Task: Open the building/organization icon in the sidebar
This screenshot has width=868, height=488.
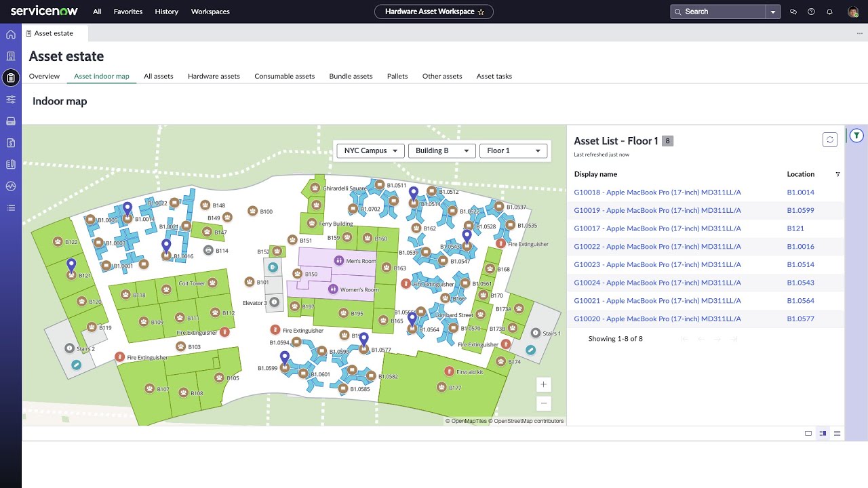Action: [10, 56]
